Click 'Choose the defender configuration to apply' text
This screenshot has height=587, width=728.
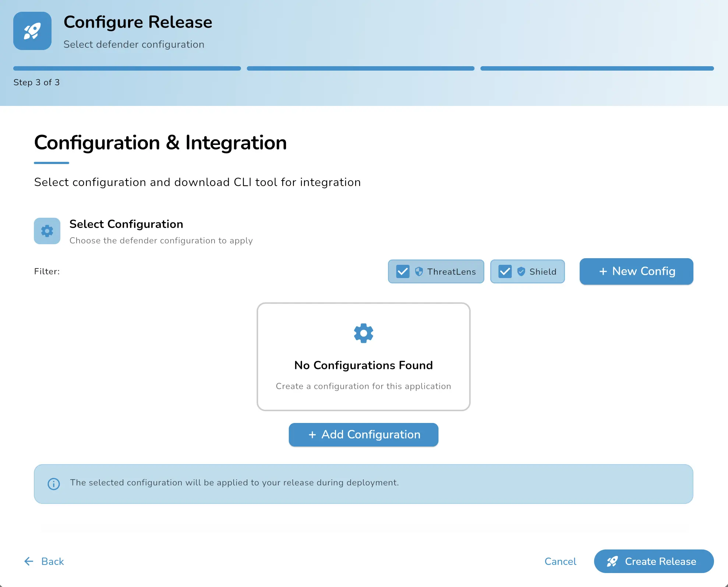click(x=161, y=241)
